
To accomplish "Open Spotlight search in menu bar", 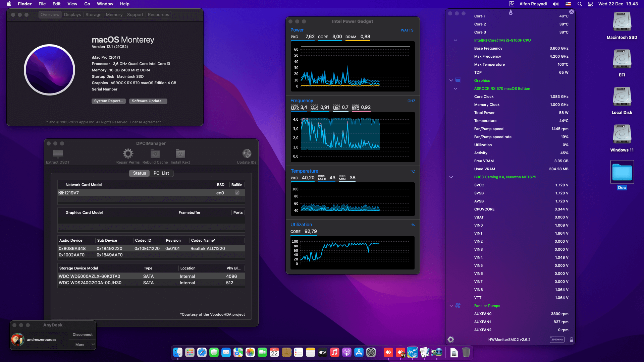I will [x=580, y=4].
